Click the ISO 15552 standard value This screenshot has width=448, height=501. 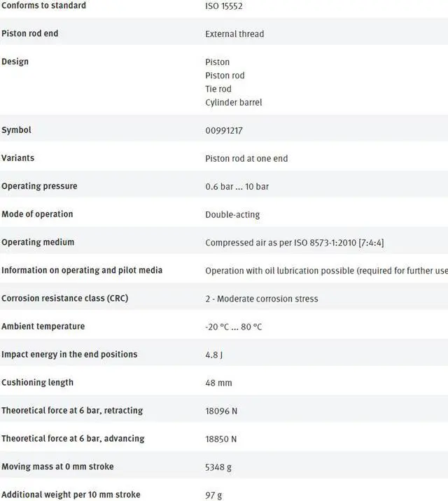[x=224, y=6]
